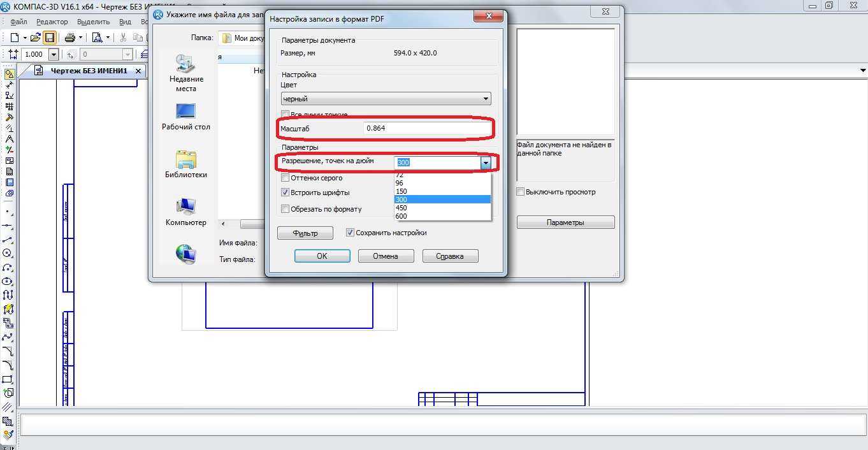The height and width of the screenshot is (450, 868).
Task: Select the Arc tool
Action: tap(8, 268)
